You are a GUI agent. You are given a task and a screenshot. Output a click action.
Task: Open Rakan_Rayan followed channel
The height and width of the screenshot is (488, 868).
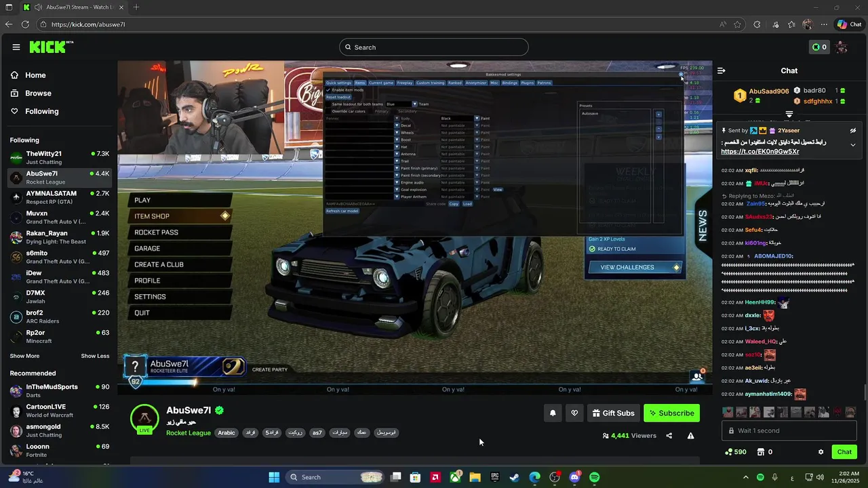click(60, 237)
